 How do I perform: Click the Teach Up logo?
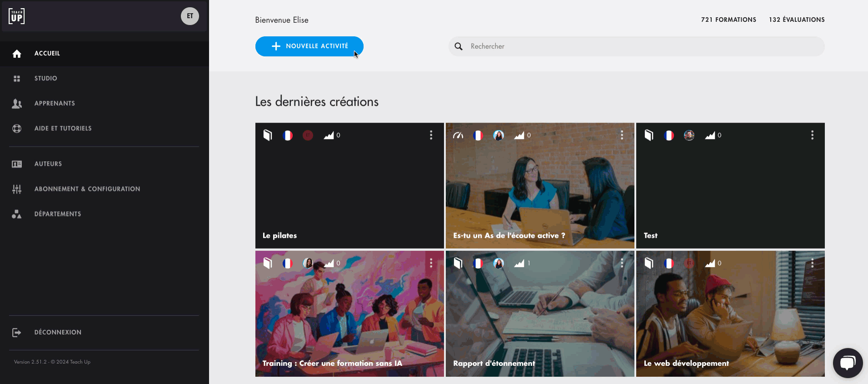[17, 16]
